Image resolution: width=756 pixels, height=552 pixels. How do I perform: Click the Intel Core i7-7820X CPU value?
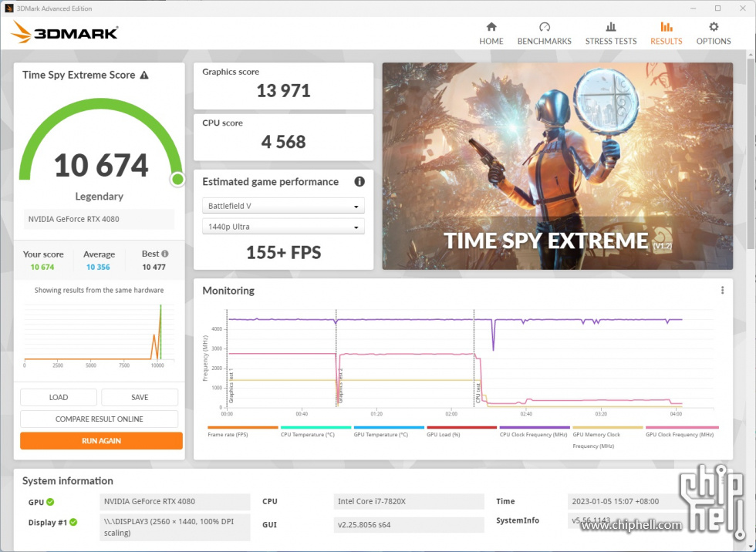409,501
